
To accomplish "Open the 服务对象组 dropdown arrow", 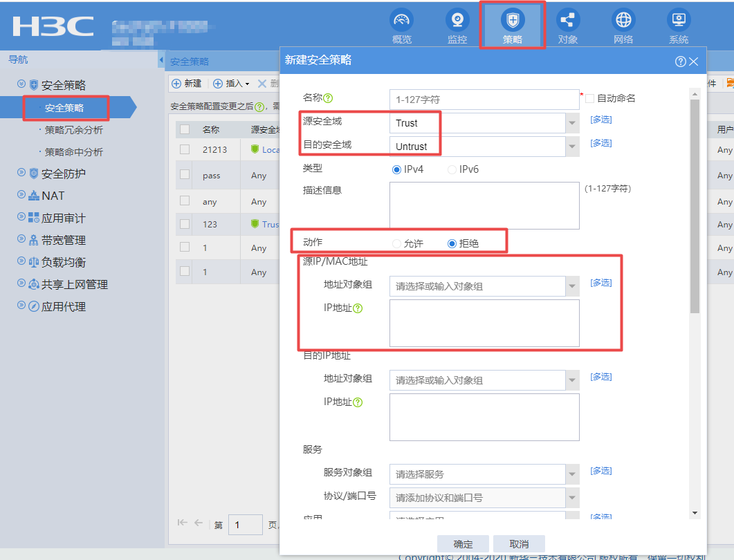I will pos(572,474).
